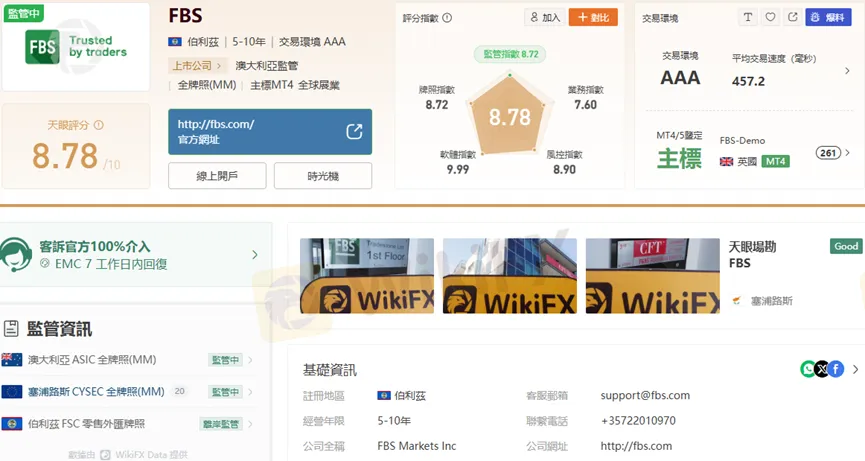The width and height of the screenshot is (865, 461).
Task: Expand the 交易環境 AAA row chevron
Action: click(847, 71)
